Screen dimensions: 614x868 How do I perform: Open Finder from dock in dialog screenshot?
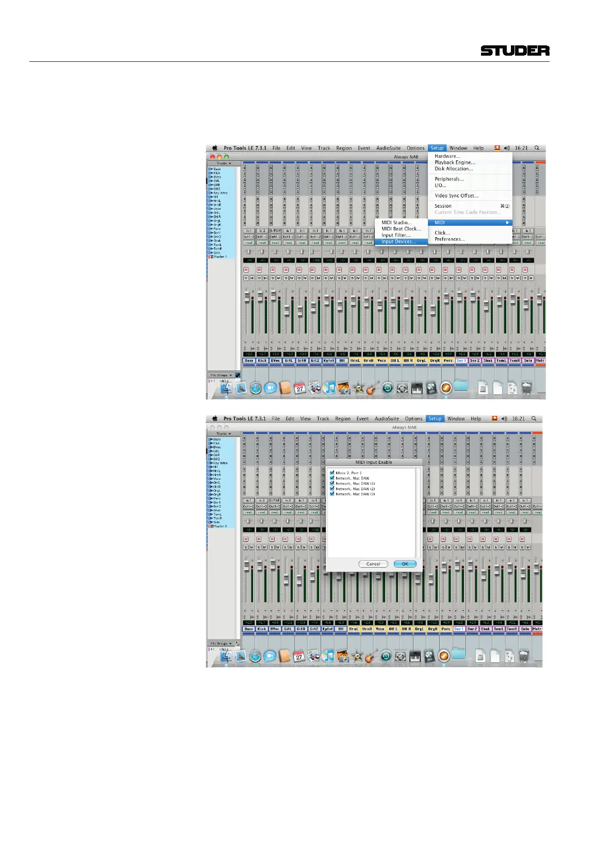click(x=225, y=656)
